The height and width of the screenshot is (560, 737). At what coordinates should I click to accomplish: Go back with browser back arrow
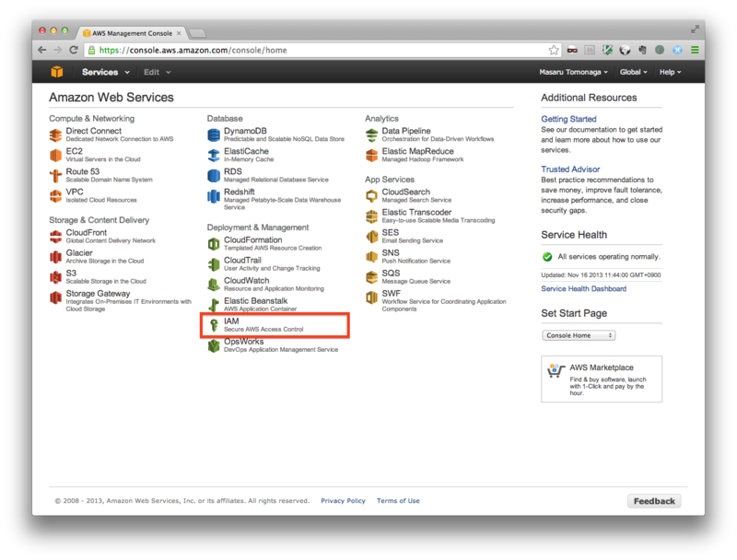coord(41,50)
